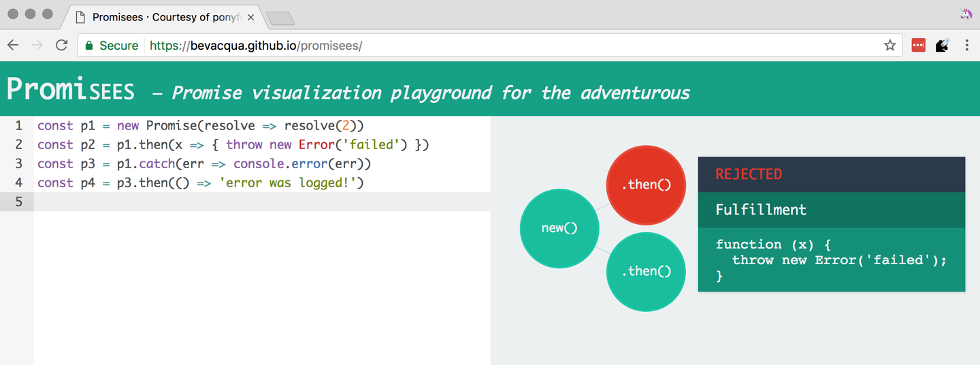Place cursor on empty line 5 in editor
The width and height of the screenshot is (980, 365).
259,202
